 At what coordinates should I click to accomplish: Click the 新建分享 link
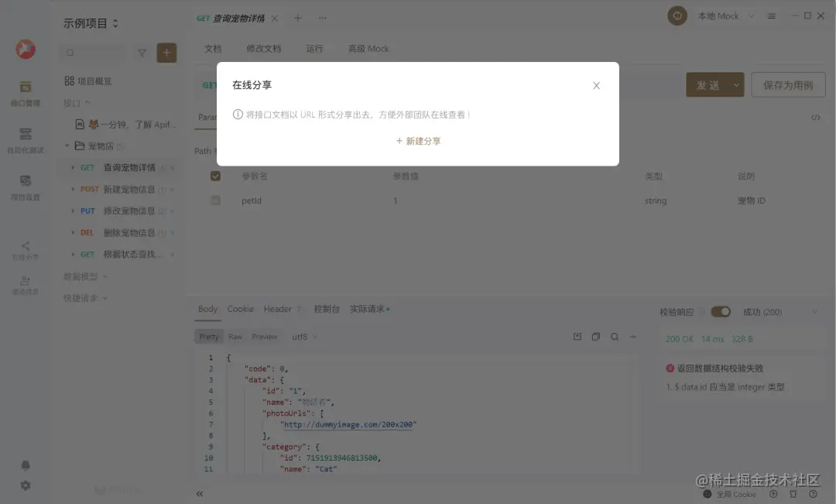click(x=418, y=142)
